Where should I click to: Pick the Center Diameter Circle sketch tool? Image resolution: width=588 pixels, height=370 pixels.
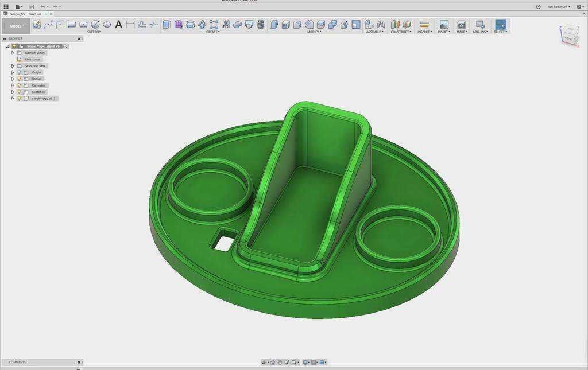[x=95, y=24]
